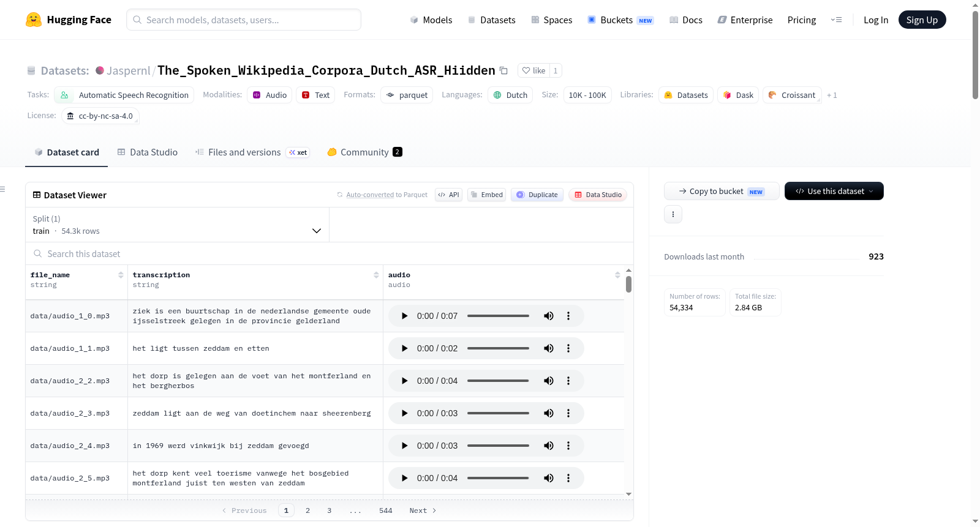Open the Data Studio tab
The height and width of the screenshot is (527, 980).
pyautogui.click(x=148, y=152)
